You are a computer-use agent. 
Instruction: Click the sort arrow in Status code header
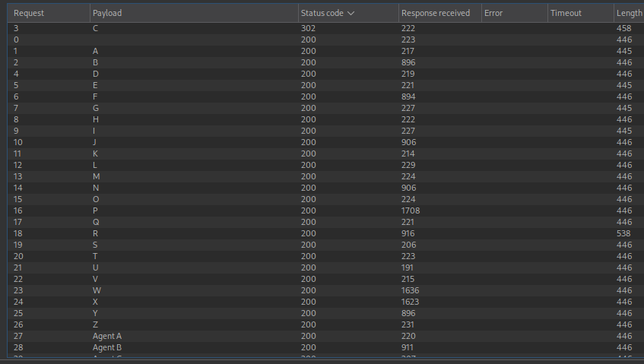(x=351, y=13)
